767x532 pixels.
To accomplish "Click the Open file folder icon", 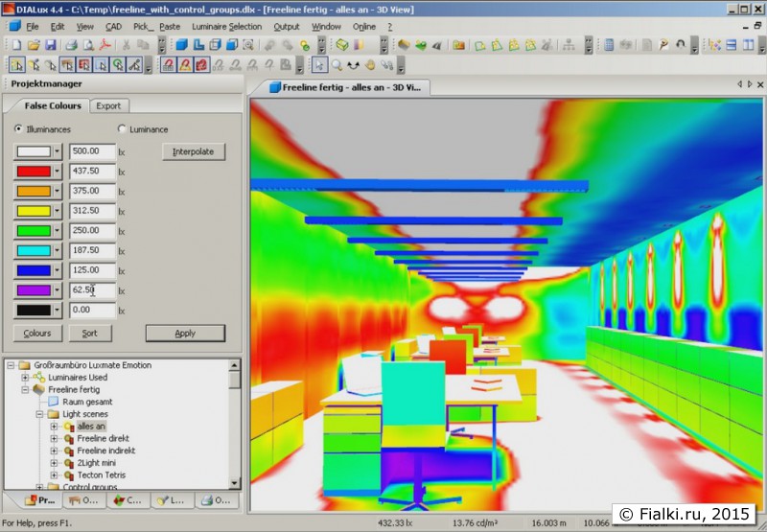I will point(34,45).
